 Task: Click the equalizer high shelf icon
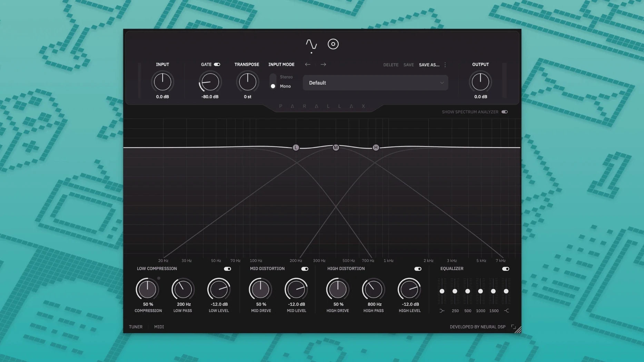coord(506,311)
